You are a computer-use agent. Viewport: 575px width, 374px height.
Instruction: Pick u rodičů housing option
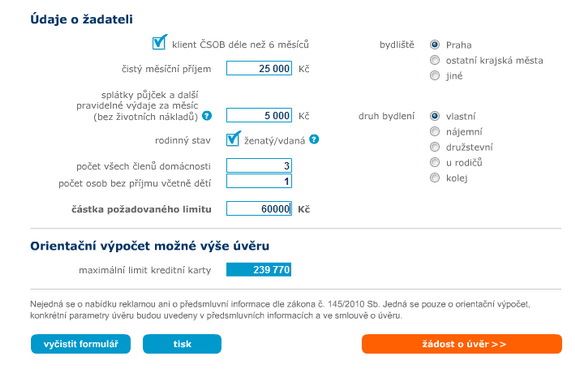435,162
